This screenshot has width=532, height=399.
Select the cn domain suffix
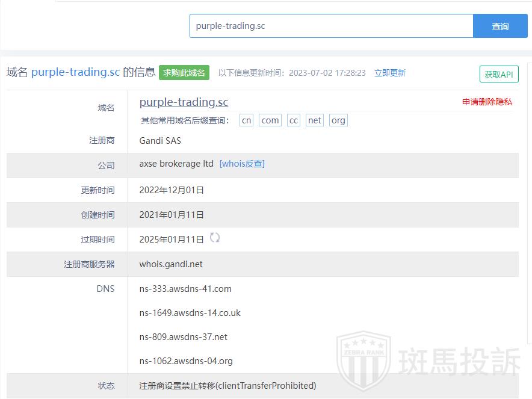pyautogui.click(x=246, y=120)
